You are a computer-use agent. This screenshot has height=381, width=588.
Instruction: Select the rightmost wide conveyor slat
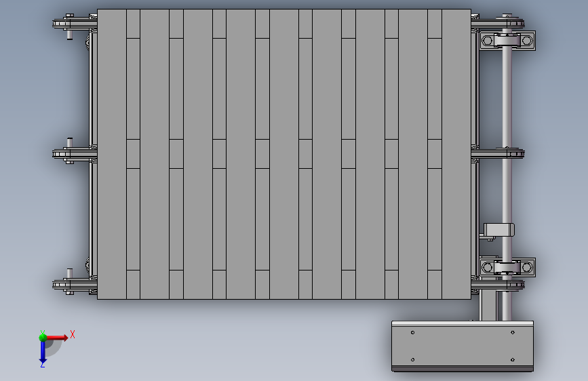456,154
